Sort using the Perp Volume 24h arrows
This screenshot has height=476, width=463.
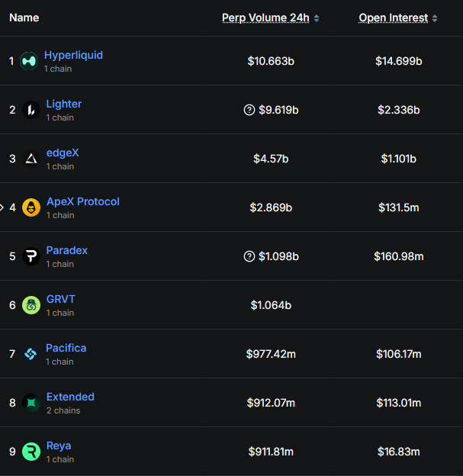click(x=317, y=18)
